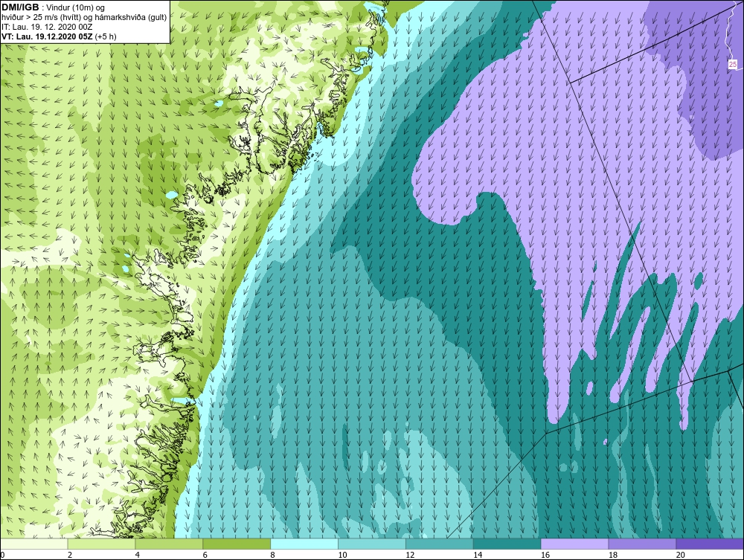The width and height of the screenshot is (744, 560).
Task: Click the scale label '10'
Action: (x=342, y=555)
